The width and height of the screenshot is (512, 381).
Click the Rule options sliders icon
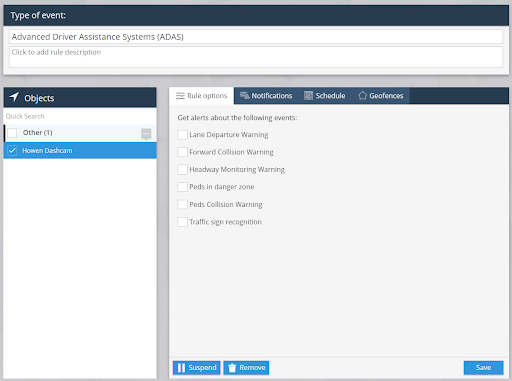point(180,96)
